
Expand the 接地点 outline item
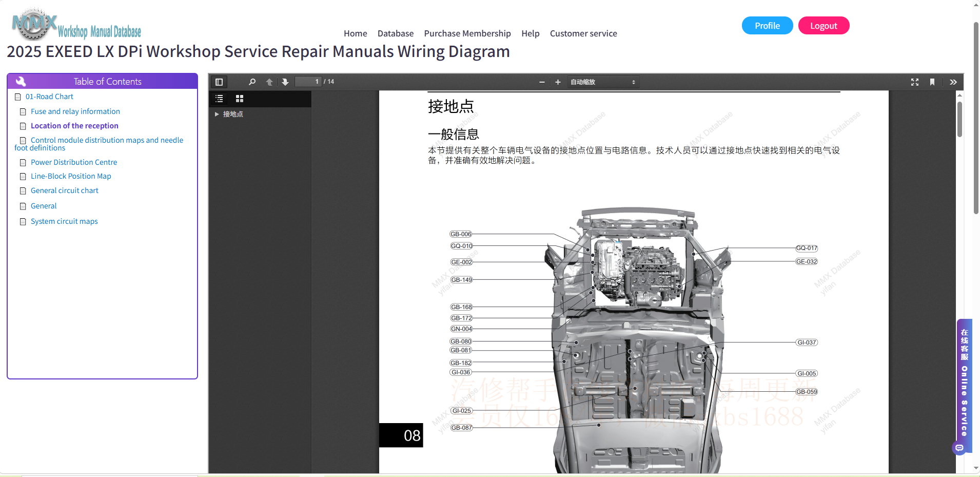point(217,114)
